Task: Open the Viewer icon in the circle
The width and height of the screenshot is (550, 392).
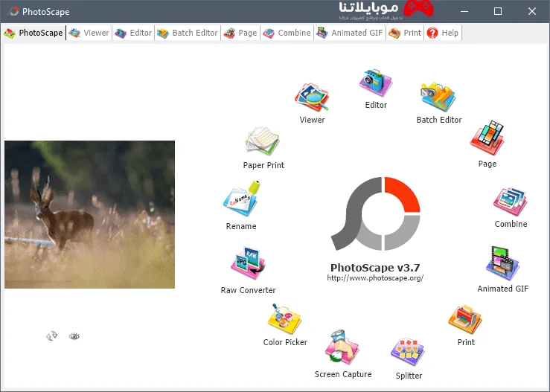Action: 312,97
